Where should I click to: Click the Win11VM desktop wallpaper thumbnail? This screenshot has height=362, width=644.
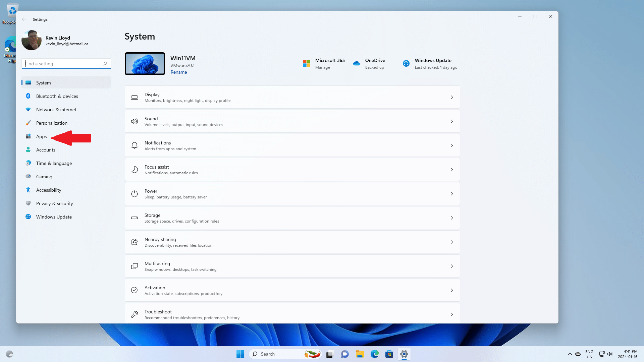tap(145, 64)
